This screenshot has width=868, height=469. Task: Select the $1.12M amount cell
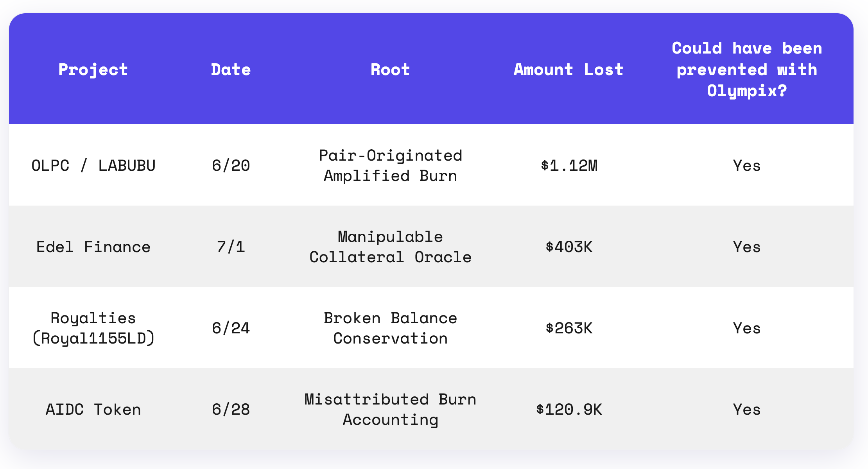(x=569, y=166)
